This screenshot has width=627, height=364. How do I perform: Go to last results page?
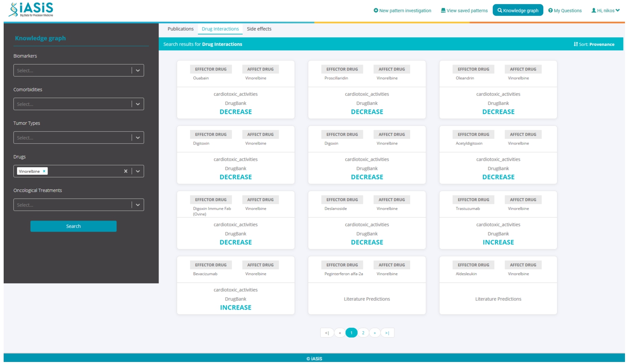click(387, 333)
